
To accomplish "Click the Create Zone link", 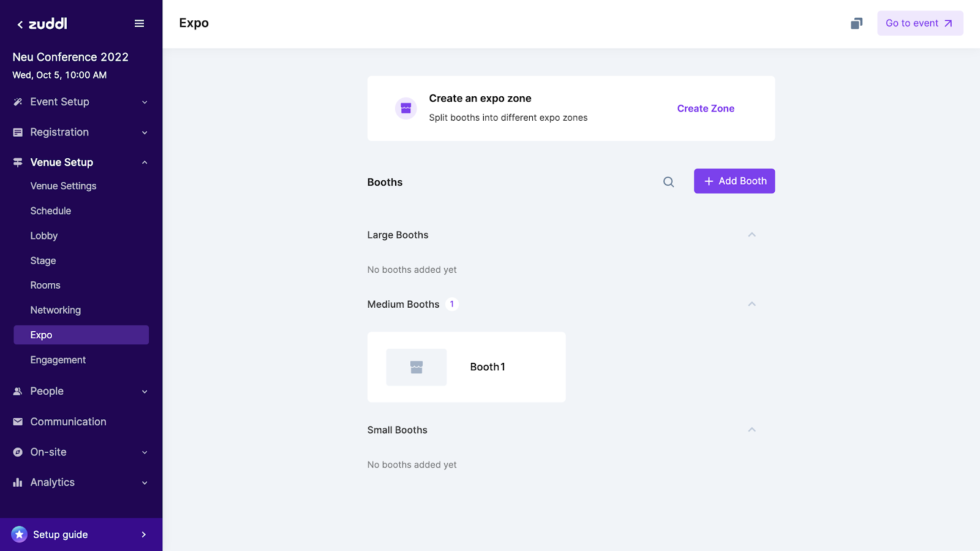I will tap(706, 108).
